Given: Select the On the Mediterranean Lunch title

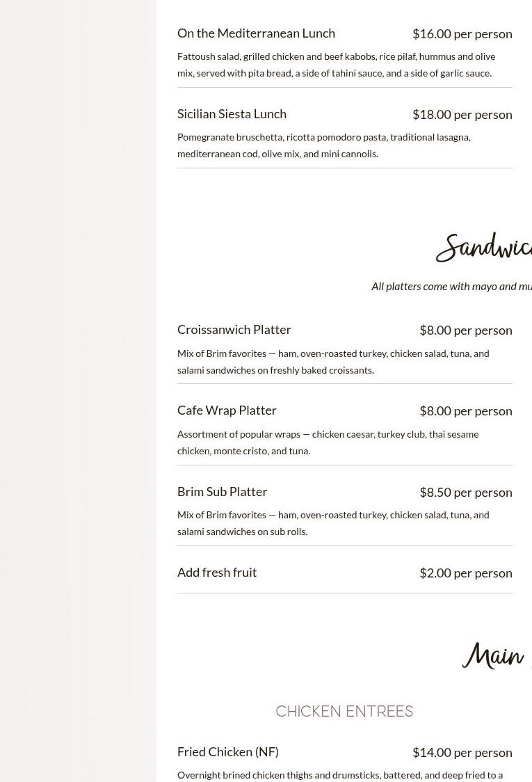Looking at the screenshot, I should point(256,33).
